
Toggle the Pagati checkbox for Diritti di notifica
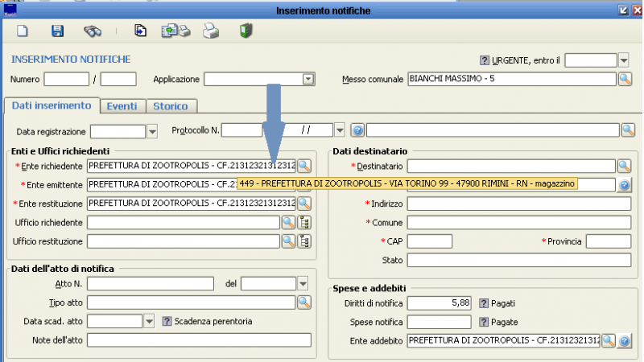point(485,303)
